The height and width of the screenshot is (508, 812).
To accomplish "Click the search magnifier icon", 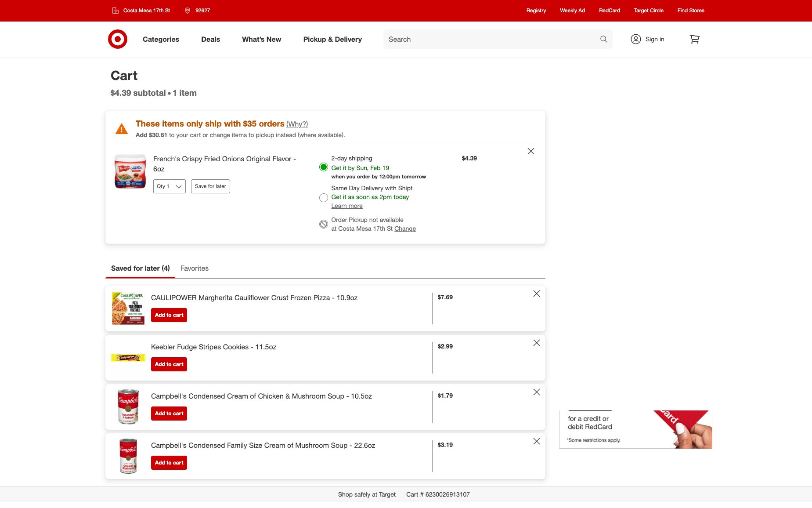I will tap(604, 39).
